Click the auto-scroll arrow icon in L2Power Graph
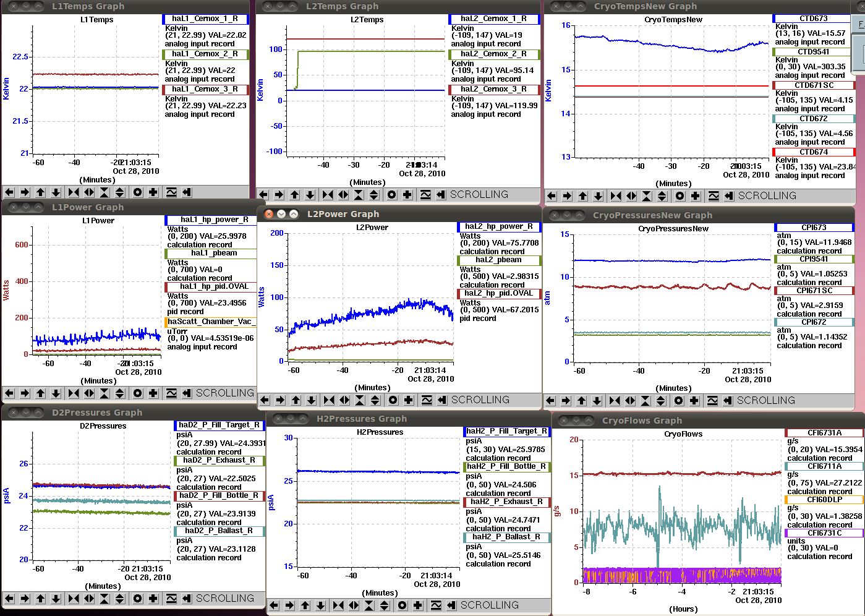 (442, 400)
